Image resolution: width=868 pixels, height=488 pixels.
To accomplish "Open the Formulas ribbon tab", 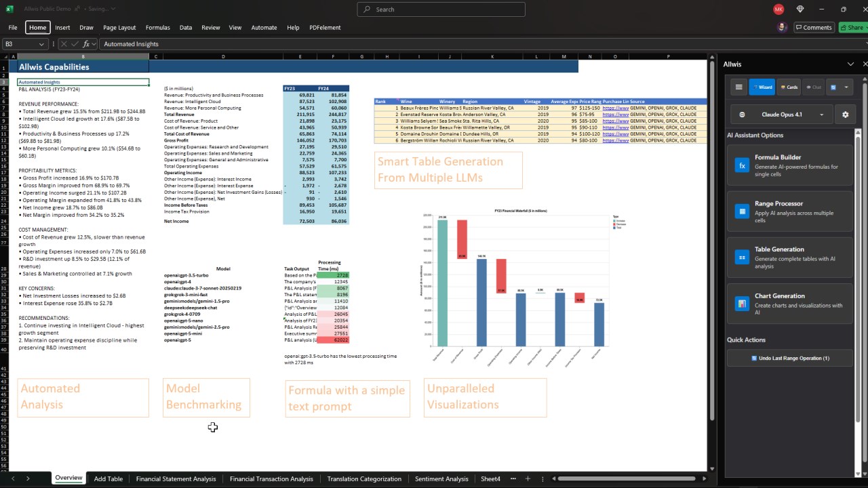I will [157, 28].
